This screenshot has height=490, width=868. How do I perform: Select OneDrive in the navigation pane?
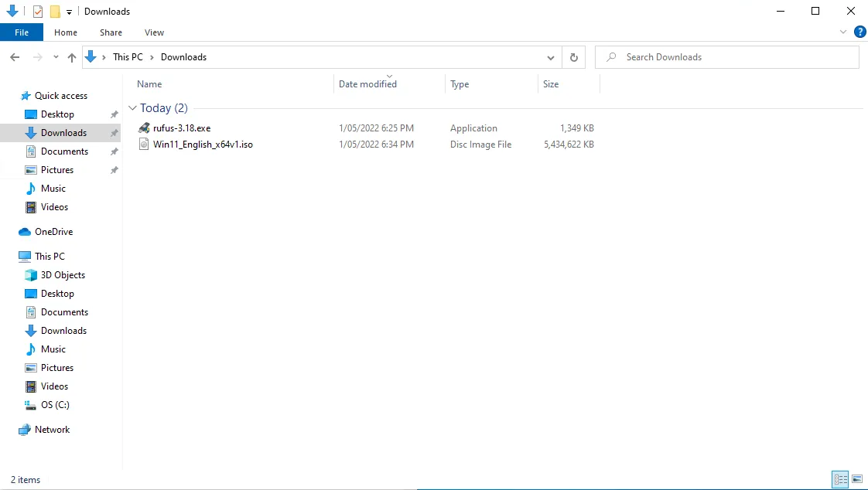[x=53, y=232]
